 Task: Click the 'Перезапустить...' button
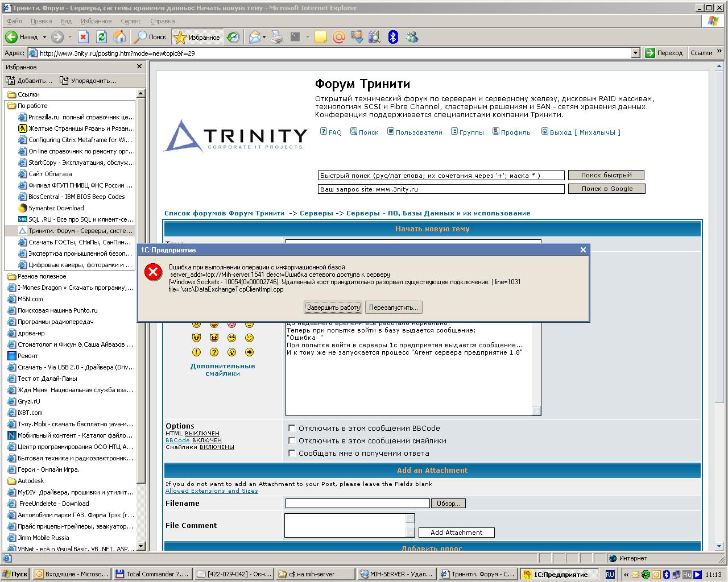393,307
